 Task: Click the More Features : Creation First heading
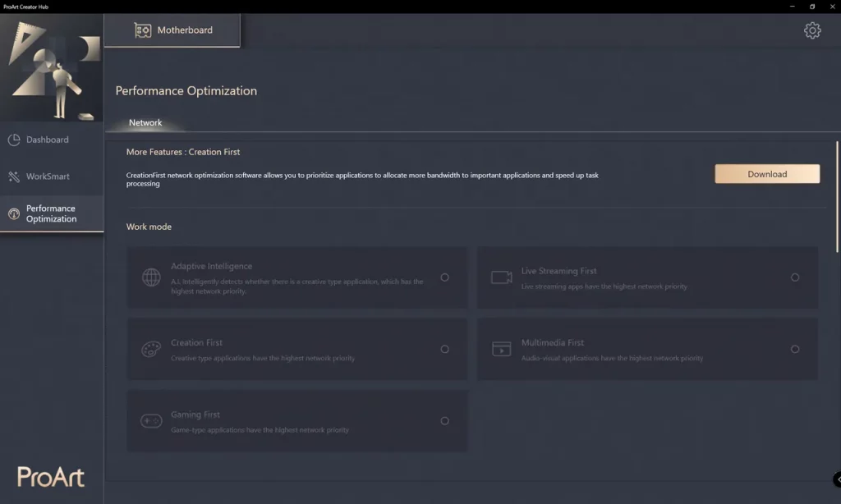pos(183,153)
